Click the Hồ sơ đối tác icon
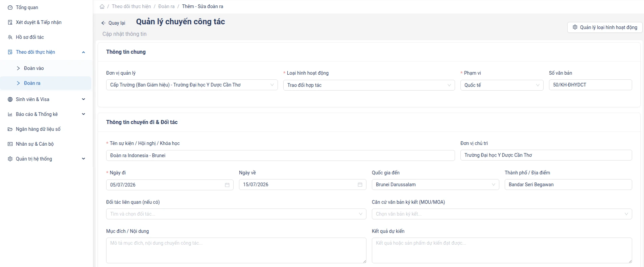This screenshot has height=267, width=644. pyautogui.click(x=10, y=37)
